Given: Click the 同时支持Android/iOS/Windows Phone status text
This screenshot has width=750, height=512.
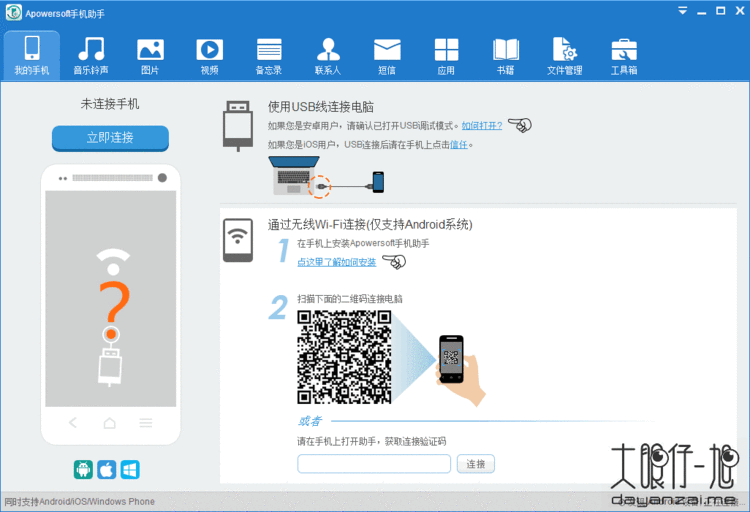Looking at the screenshot, I should click(x=79, y=501).
